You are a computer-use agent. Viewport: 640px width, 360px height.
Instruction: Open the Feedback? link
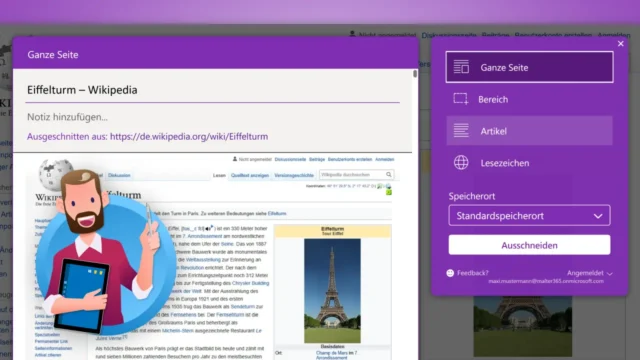[473, 273]
